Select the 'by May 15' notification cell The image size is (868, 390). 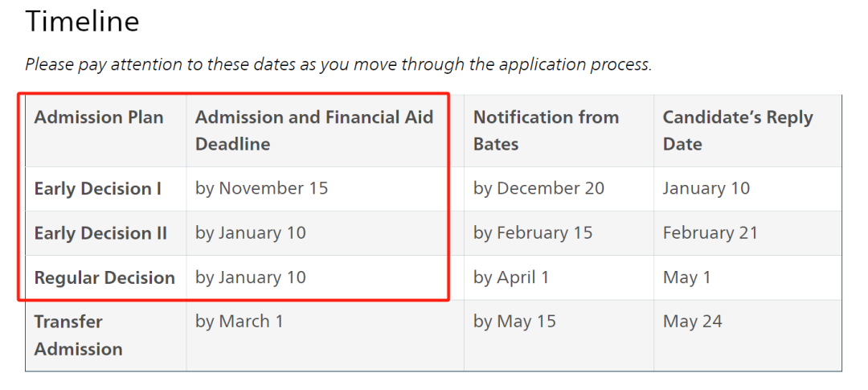pos(515,322)
